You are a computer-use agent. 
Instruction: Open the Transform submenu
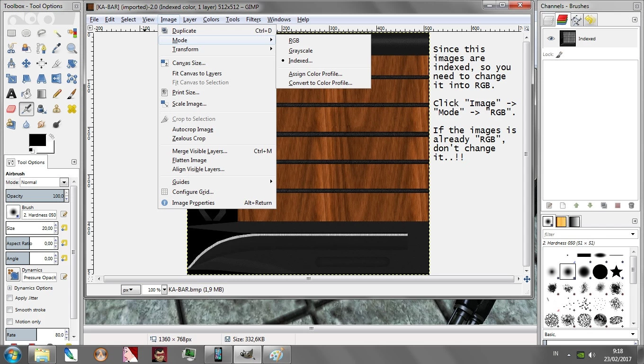[217, 49]
